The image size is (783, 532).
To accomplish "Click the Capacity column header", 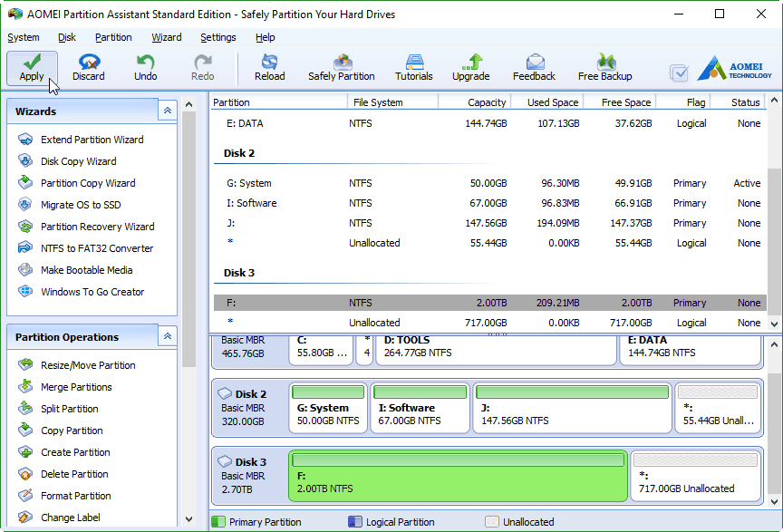I will pyautogui.click(x=487, y=102).
